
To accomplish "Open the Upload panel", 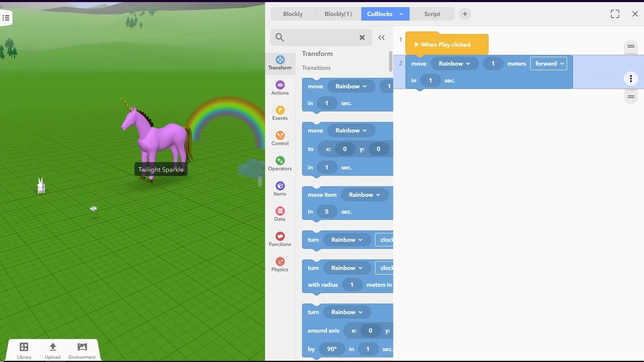I will 53,350.
